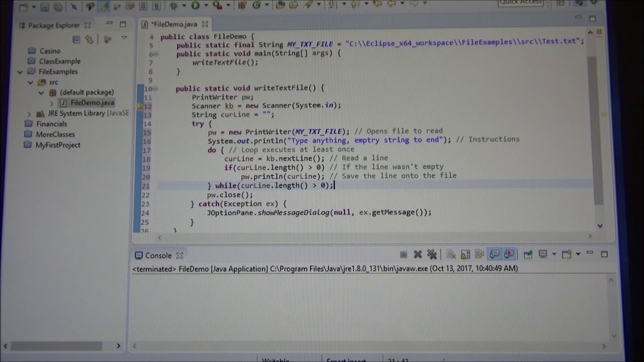
Task: Click the Collapse All icon in Package Explorer
Action: click(x=76, y=39)
